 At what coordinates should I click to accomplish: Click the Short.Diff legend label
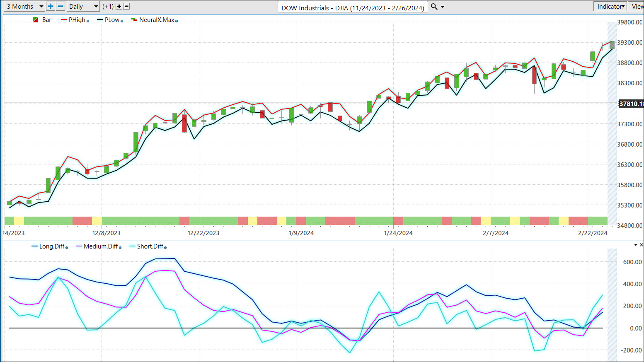click(x=150, y=246)
